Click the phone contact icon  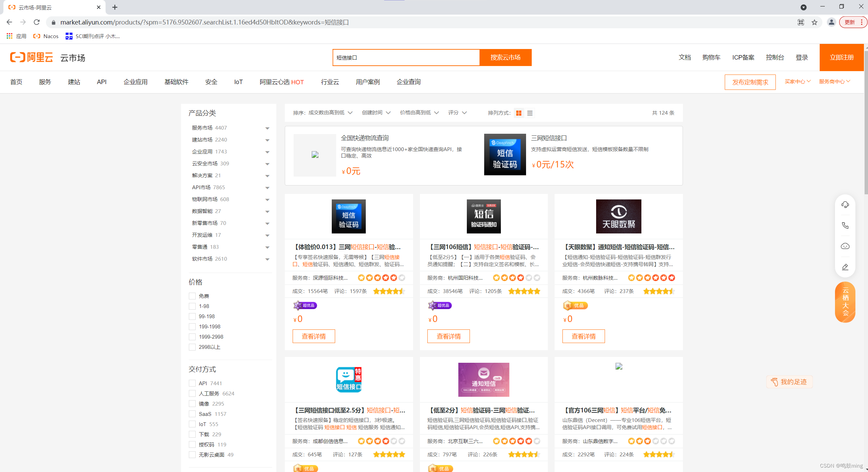point(845,225)
